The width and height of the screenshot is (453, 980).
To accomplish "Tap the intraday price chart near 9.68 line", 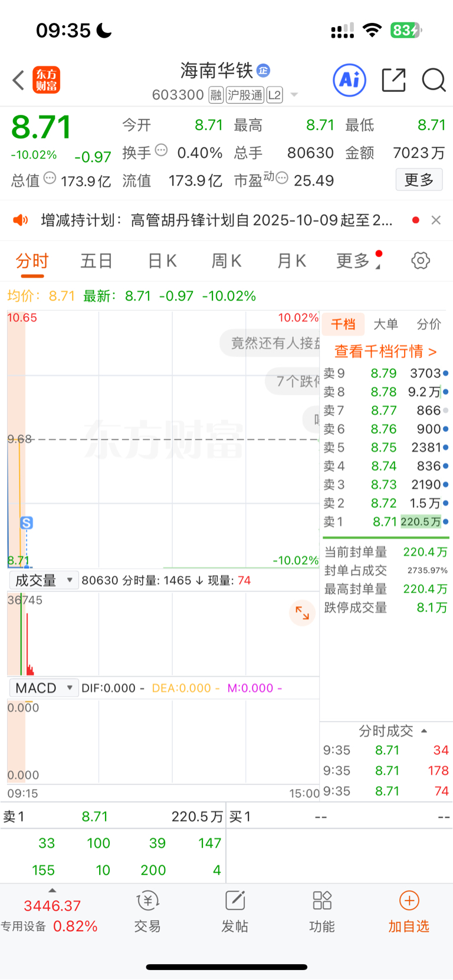I will pos(163,439).
